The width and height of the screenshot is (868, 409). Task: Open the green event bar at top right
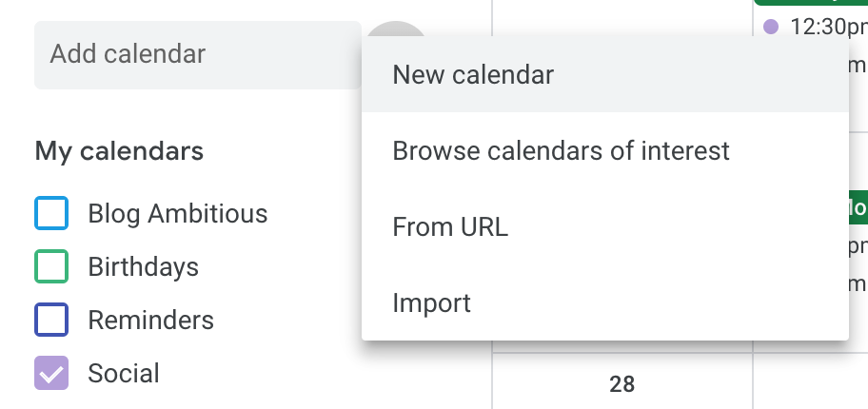click(x=811, y=2)
